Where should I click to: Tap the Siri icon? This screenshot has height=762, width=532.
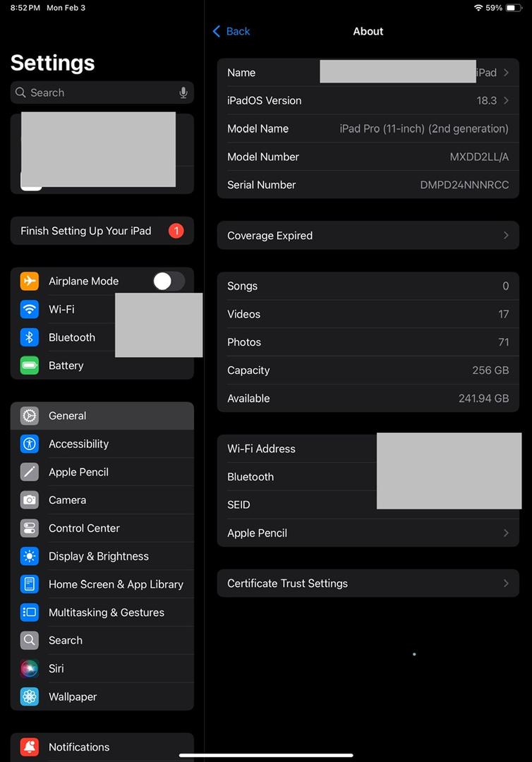30,669
